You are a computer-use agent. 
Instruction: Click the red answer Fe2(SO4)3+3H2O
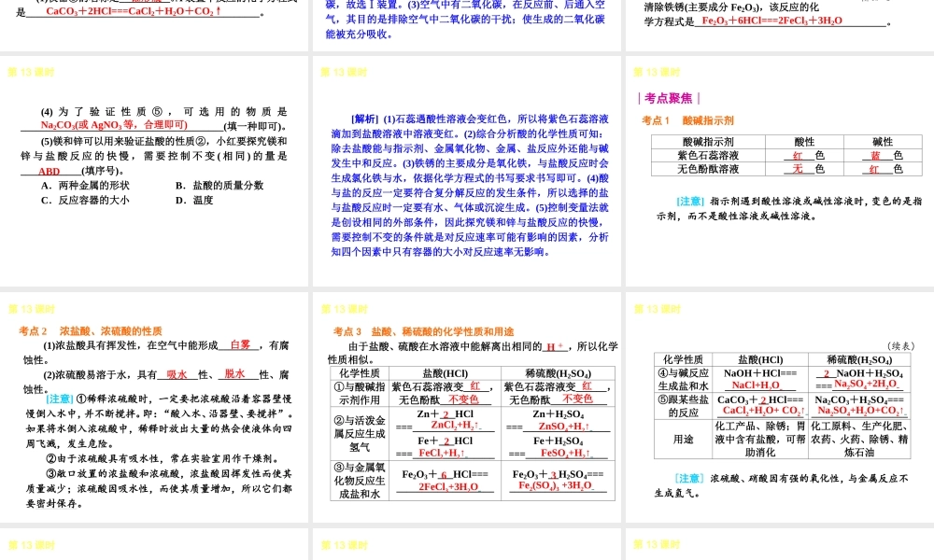point(555,485)
